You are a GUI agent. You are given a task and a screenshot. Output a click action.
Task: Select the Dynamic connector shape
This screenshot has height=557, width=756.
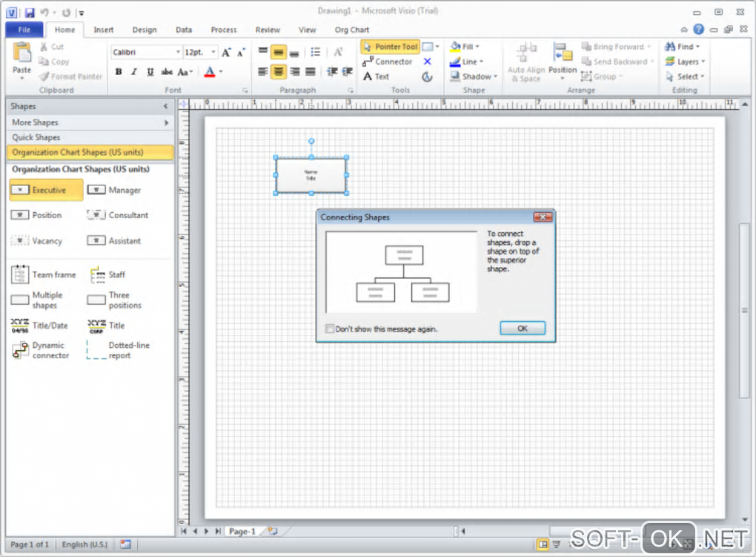[x=41, y=350]
